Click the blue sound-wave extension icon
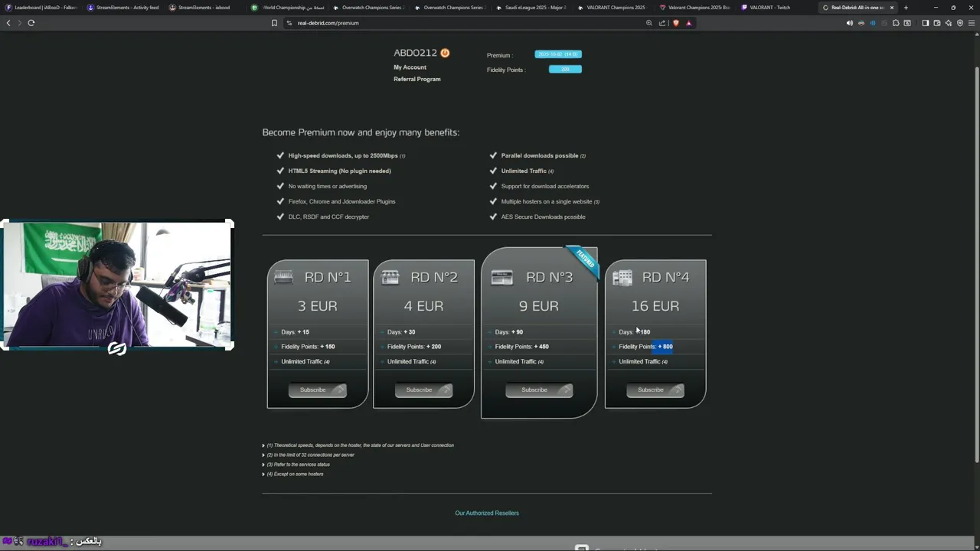The width and height of the screenshot is (980, 551). (x=872, y=23)
